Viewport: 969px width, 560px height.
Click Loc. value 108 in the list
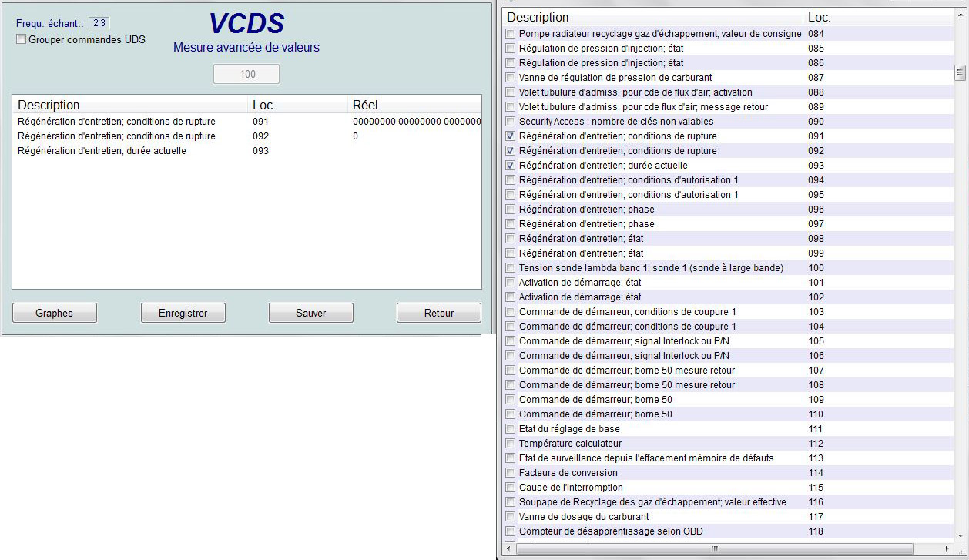point(816,385)
